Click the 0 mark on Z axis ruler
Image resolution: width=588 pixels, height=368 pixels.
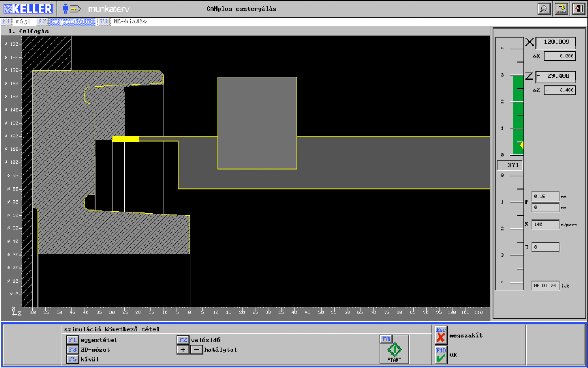[190, 312]
